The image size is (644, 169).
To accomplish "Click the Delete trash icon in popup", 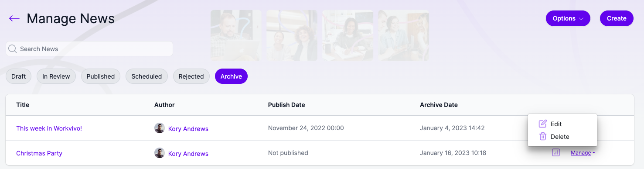I will point(543,137).
